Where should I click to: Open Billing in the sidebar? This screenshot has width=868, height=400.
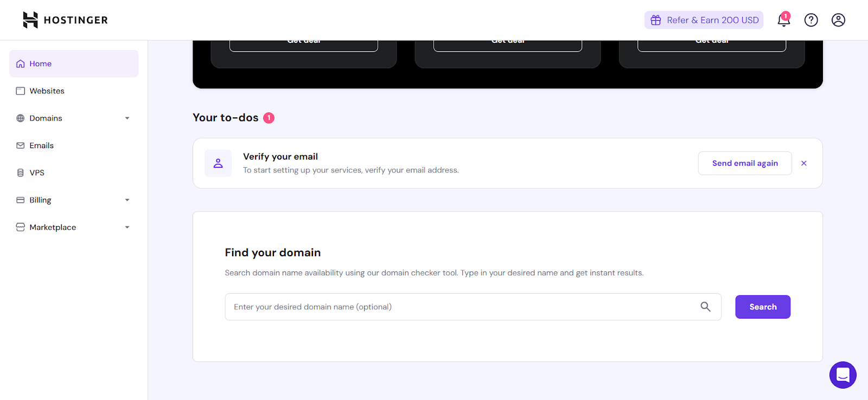[x=74, y=200]
